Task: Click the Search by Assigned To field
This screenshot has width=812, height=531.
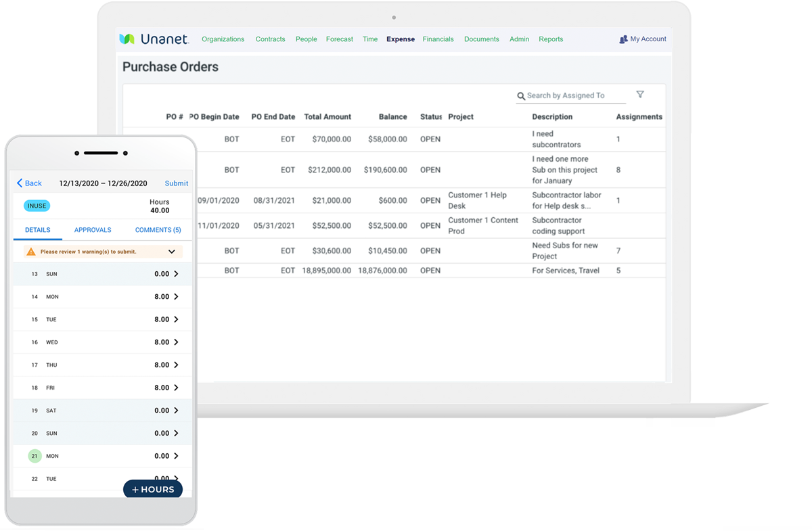Action: (570, 95)
